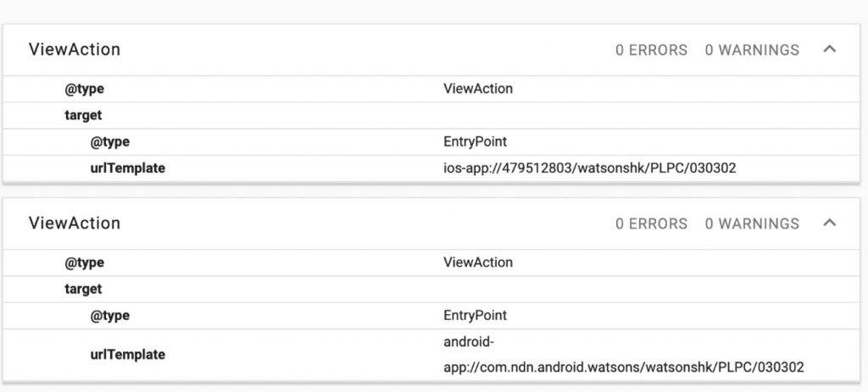
Task: Select the ios-app://479512803 urlTemplate value
Action: (590, 168)
